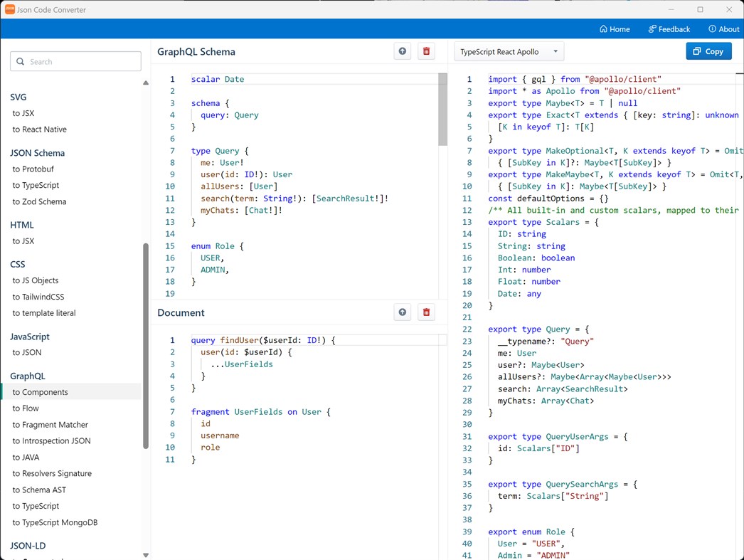Open the TypeScript React Apollo output selector

(509, 51)
